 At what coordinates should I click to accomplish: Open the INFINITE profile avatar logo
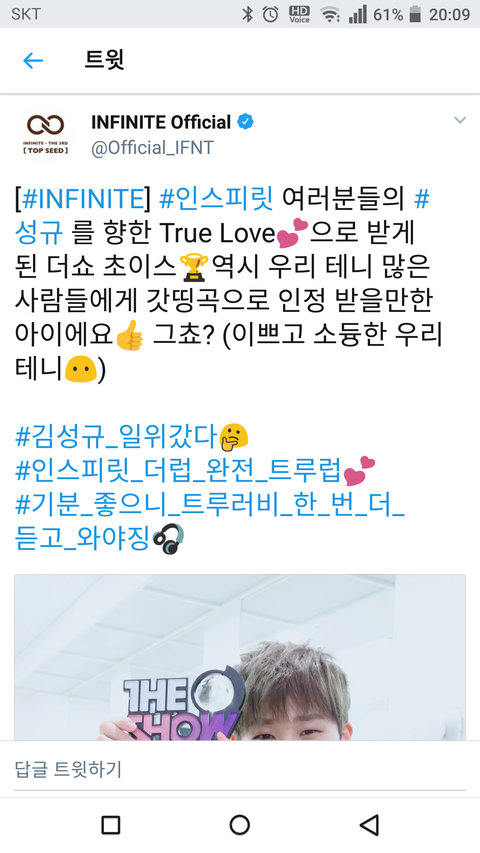click(x=45, y=133)
